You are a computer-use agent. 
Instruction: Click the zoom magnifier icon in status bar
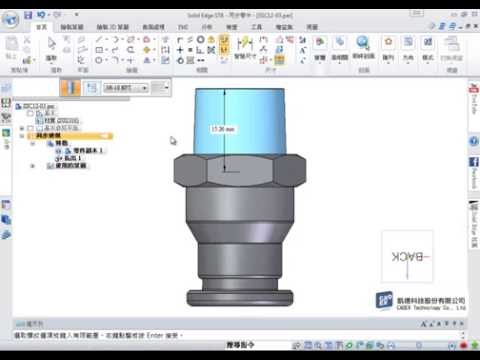(318, 345)
